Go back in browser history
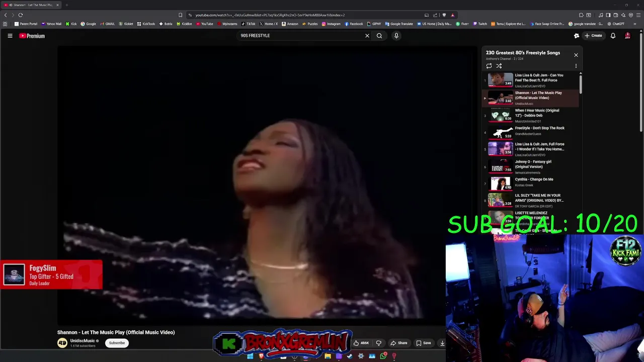The width and height of the screenshot is (644, 362). click(6, 15)
